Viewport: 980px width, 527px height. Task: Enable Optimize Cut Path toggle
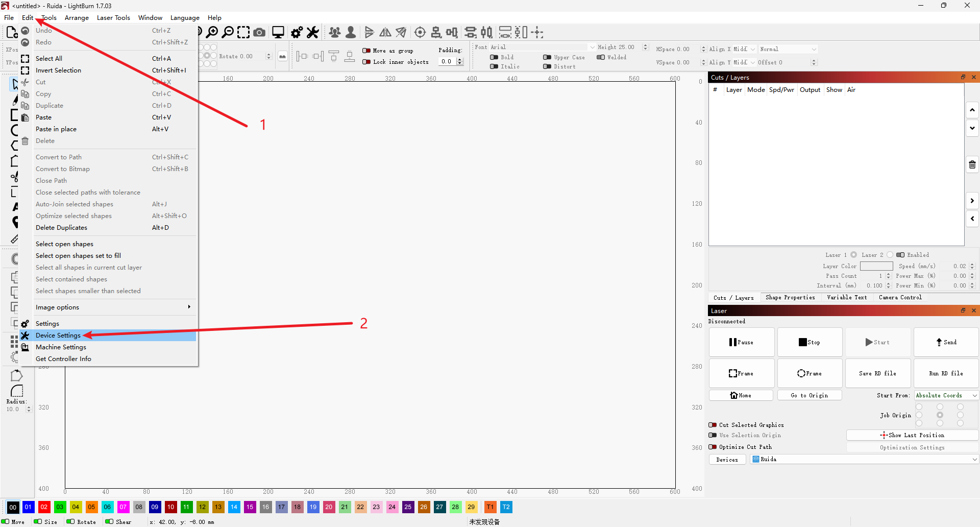tap(713, 447)
